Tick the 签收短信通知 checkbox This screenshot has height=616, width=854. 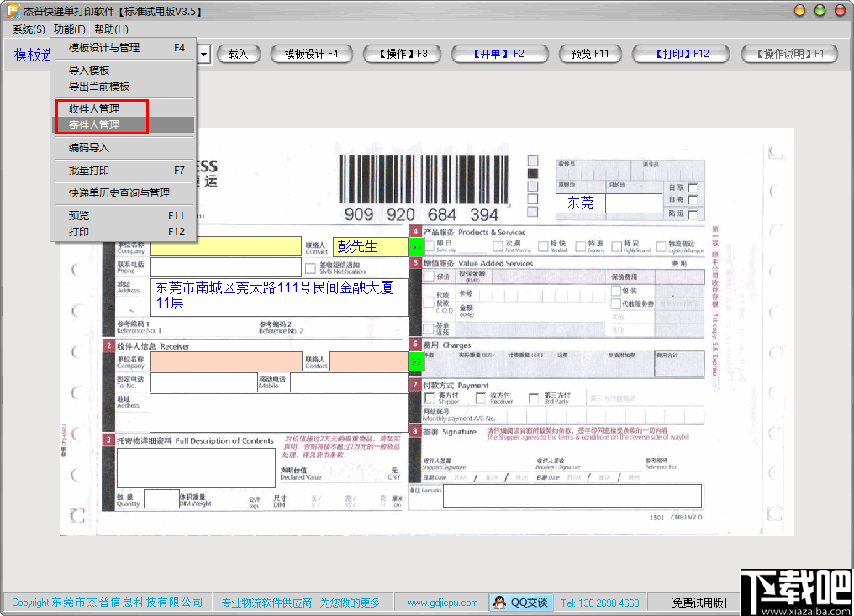point(310,268)
